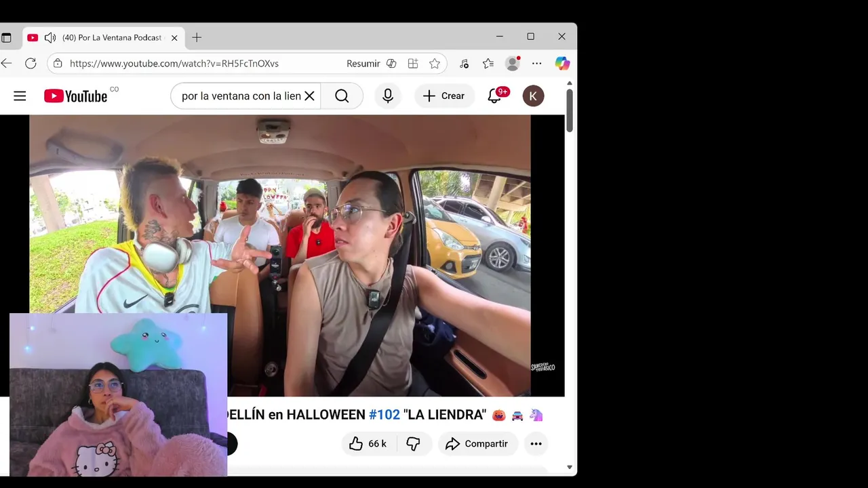Clear the YouTube search box text
This screenshot has height=488, width=868.
309,96
